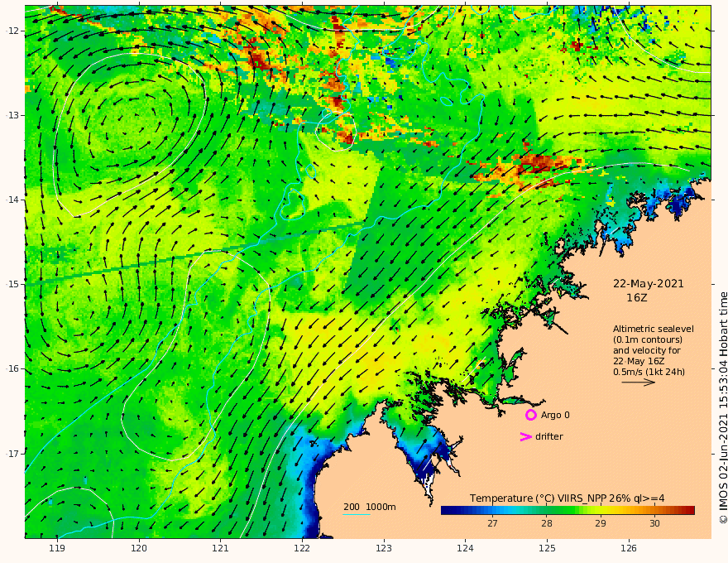Click the longitude axis label '120'
This screenshot has width=728, height=563.
(x=139, y=549)
